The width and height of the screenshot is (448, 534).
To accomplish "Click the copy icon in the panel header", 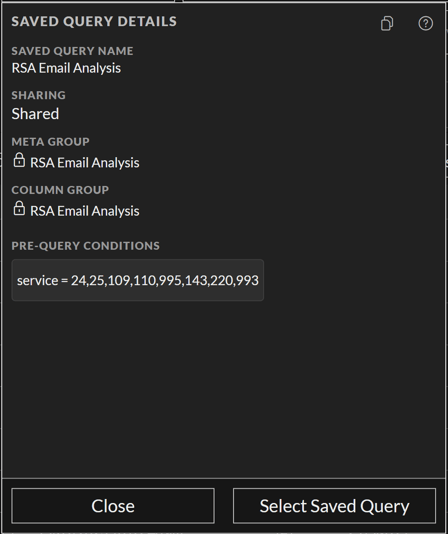I will coord(387,23).
